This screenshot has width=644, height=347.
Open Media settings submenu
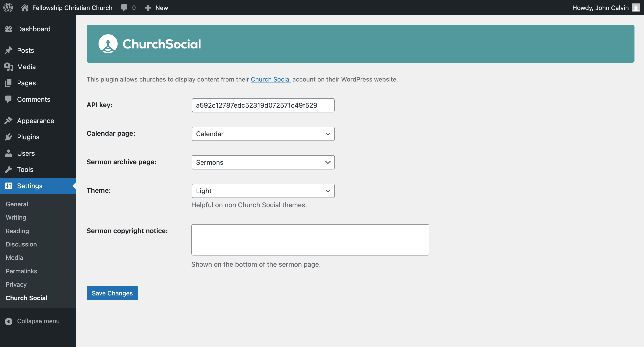(14, 257)
